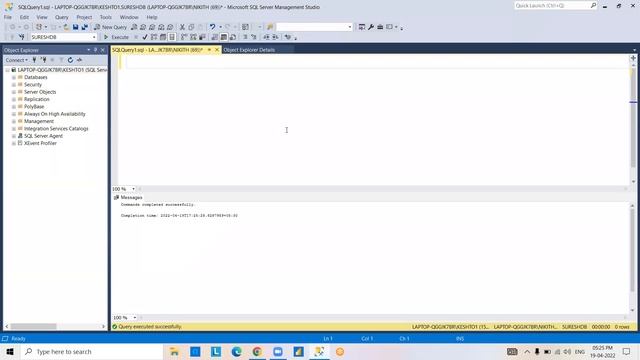Open query editor 100% zoom dropdown

(x=133, y=189)
